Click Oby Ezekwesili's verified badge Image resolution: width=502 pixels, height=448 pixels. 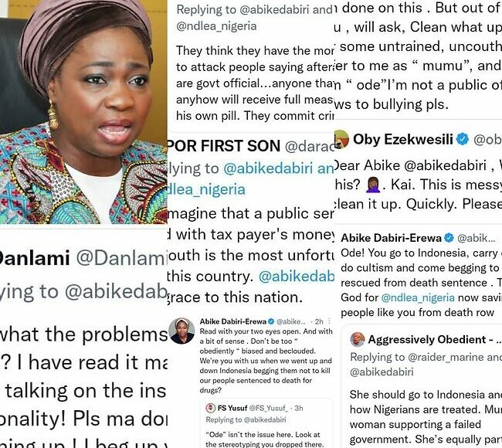[x=463, y=139]
